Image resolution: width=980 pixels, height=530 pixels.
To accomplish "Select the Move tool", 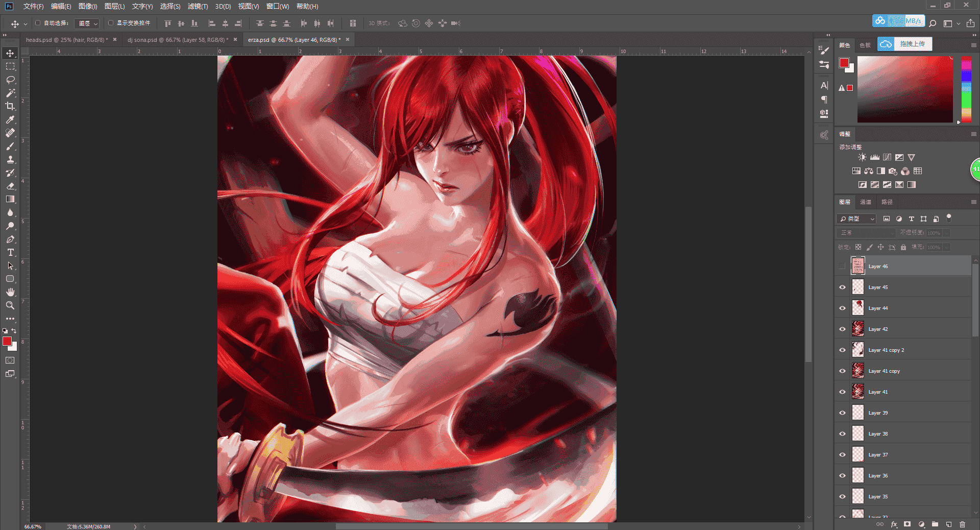I will 10,53.
